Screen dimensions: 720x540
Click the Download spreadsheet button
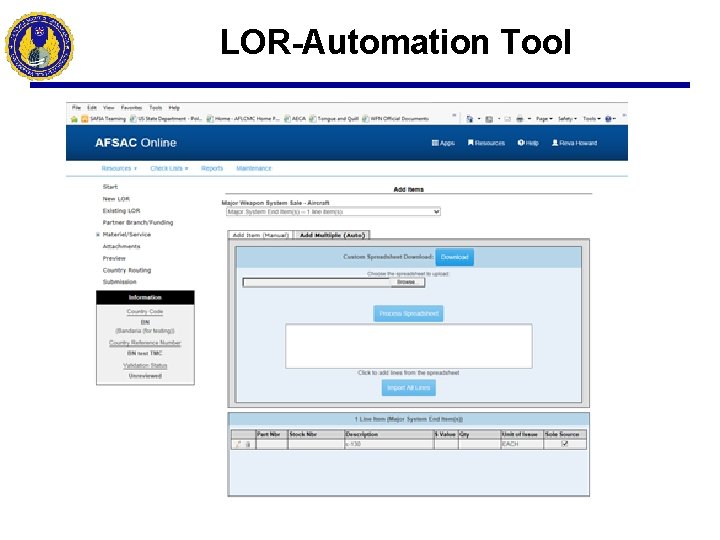[454, 257]
